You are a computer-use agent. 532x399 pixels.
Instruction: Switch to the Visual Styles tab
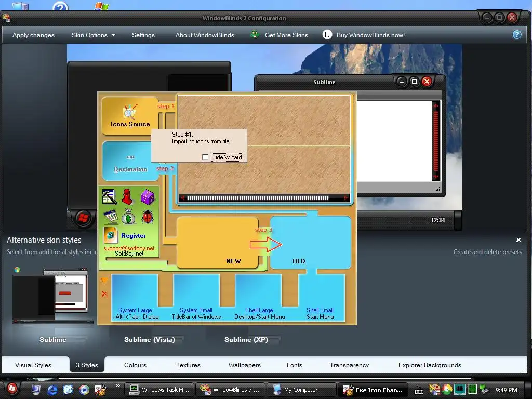pyautogui.click(x=33, y=365)
